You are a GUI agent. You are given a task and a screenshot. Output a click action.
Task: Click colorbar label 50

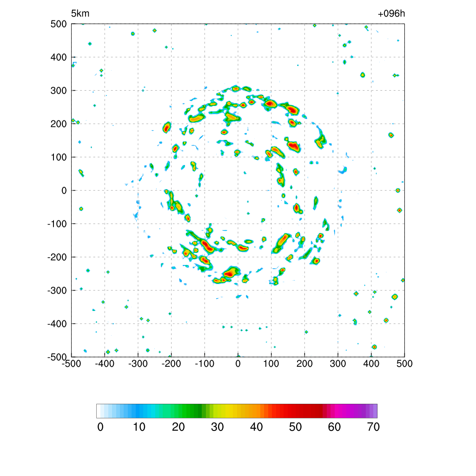295,427
